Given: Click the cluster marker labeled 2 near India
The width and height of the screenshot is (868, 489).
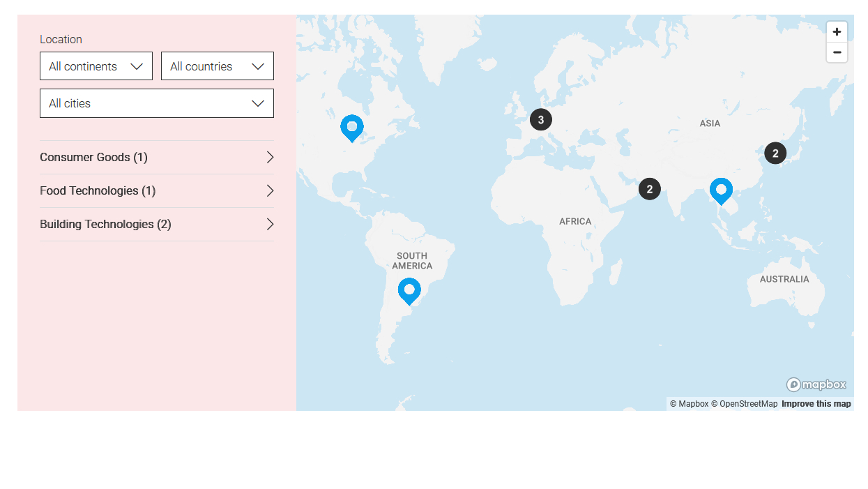Looking at the screenshot, I should [x=650, y=189].
